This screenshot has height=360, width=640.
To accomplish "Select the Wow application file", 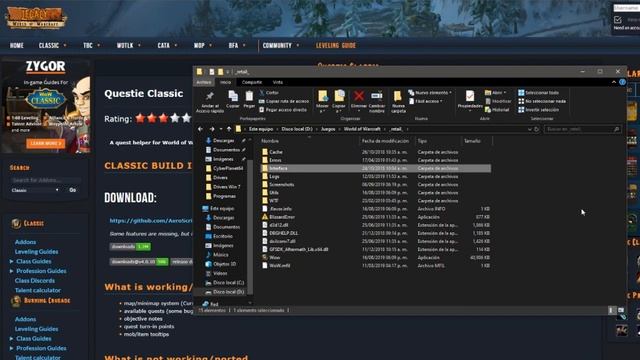I will 274,258.
